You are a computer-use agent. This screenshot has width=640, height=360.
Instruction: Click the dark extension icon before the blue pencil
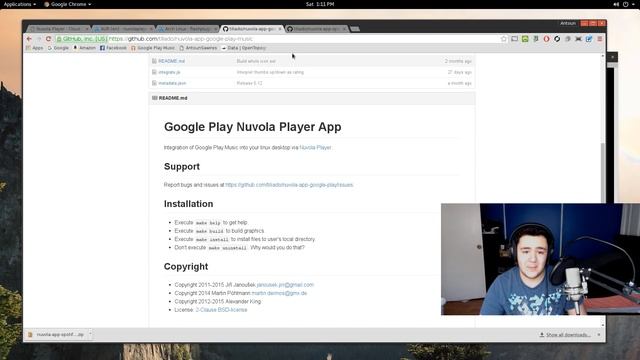(x=578, y=39)
